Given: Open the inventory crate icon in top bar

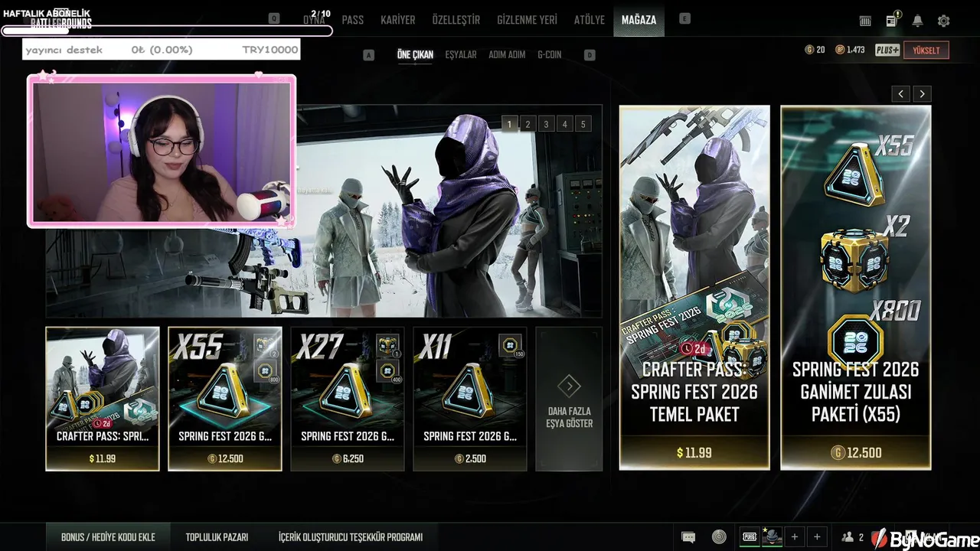Looking at the screenshot, I should point(865,21).
